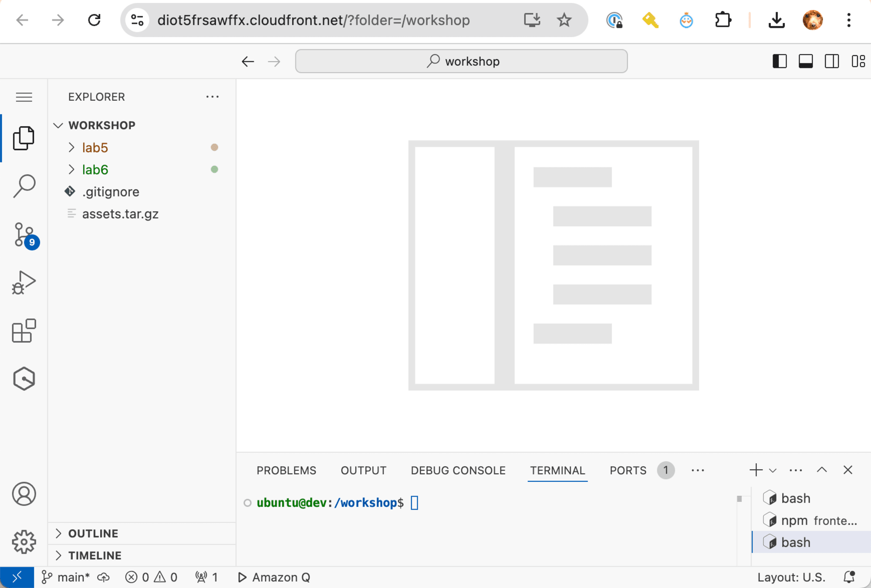
Task: Open the notifications bell
Action: coord(849,578)
